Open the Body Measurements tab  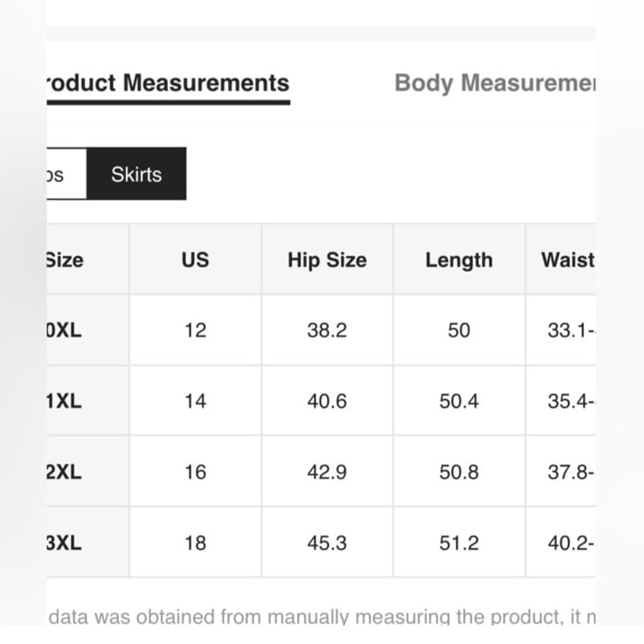(x=495, y=83)
